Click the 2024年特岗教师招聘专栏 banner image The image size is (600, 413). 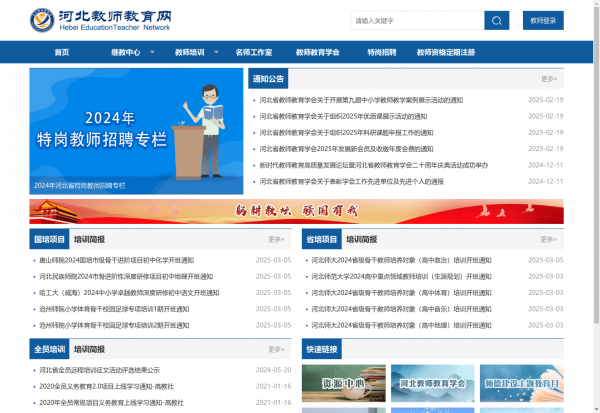(135, 130)
